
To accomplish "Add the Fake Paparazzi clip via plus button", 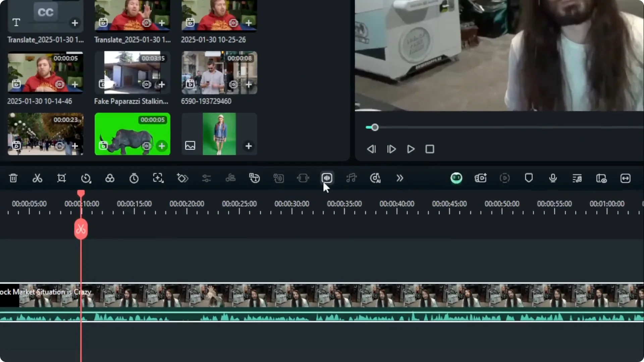I will [162, 85].
